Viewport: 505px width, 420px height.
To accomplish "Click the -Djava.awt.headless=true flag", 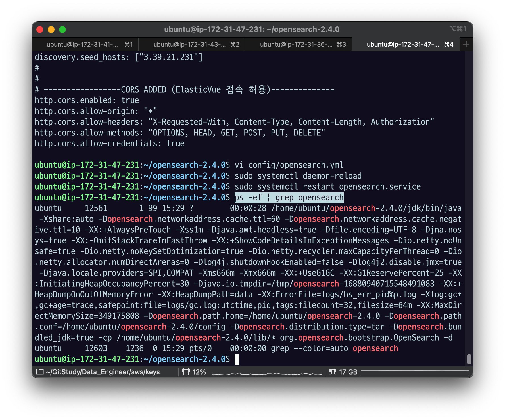I will (262, 230).
